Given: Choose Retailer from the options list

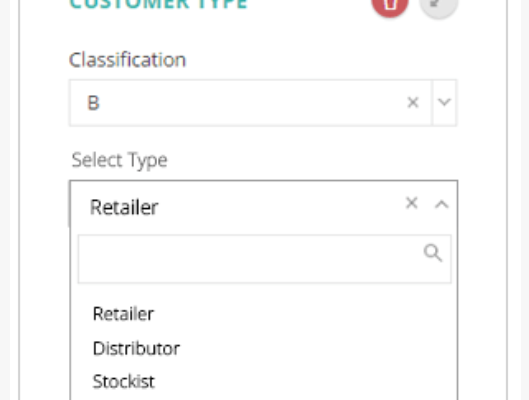Looking at the screenshot, I should [123, 314].
